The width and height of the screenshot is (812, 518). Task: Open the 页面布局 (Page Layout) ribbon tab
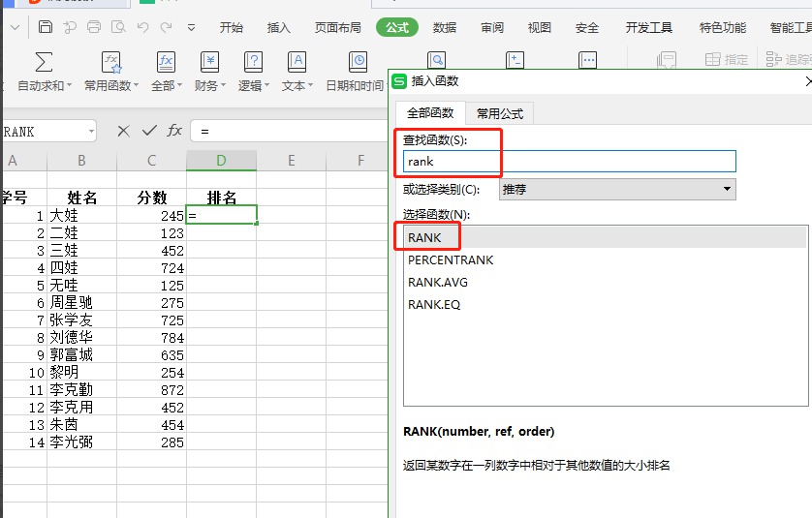pos(338,28)
